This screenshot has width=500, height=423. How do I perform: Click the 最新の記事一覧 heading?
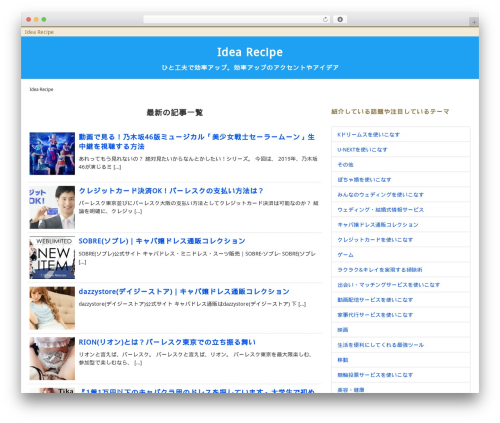coord(175,112)
